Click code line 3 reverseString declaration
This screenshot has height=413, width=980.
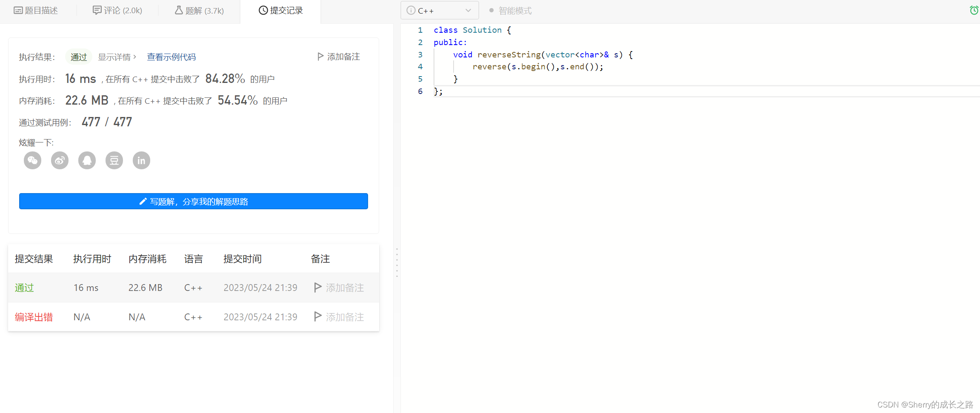[x=543, y=54]
